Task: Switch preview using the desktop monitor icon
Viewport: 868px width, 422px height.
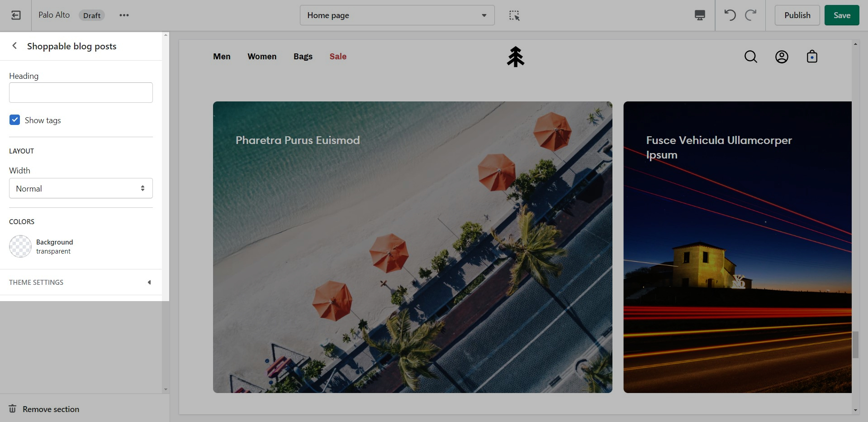Action: point(700,15)
